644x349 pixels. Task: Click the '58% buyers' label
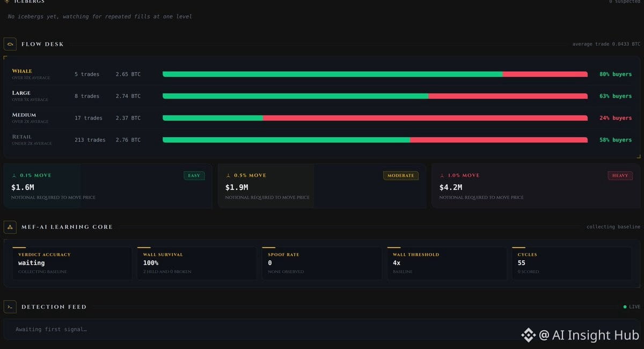[616, 140]
